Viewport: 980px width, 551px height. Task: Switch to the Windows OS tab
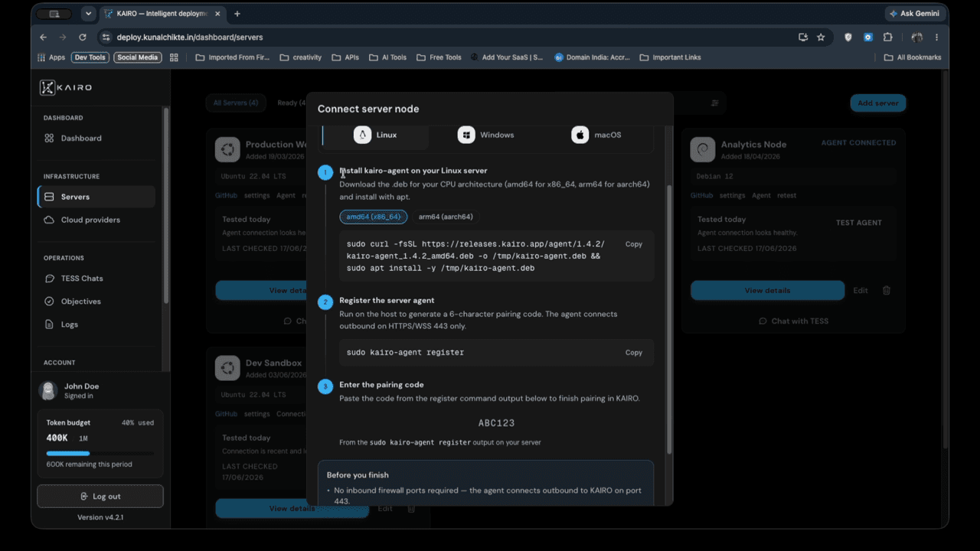pos(486,135)
